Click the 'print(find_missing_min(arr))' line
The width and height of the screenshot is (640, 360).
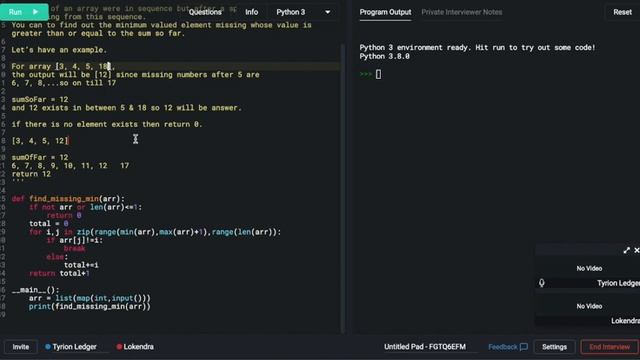click(89, 307)
